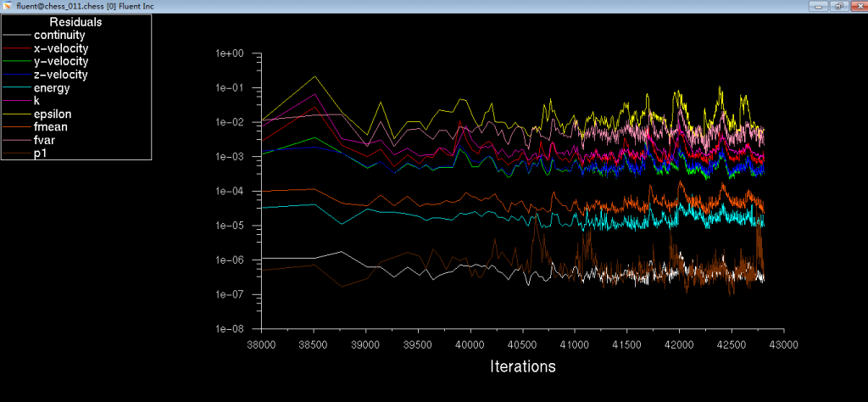The image size is (868, 402).
Task: Click the cyan energy legend line
Action: pos(17,88)
